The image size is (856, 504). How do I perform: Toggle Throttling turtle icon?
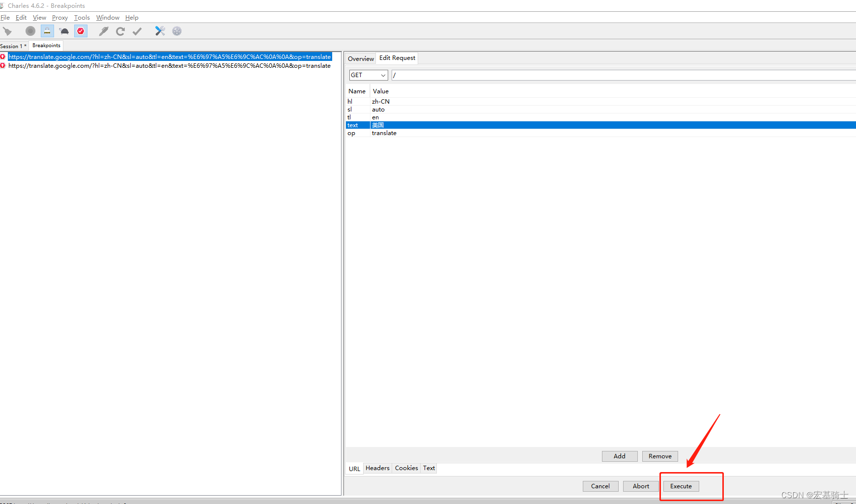pos(64,31)
